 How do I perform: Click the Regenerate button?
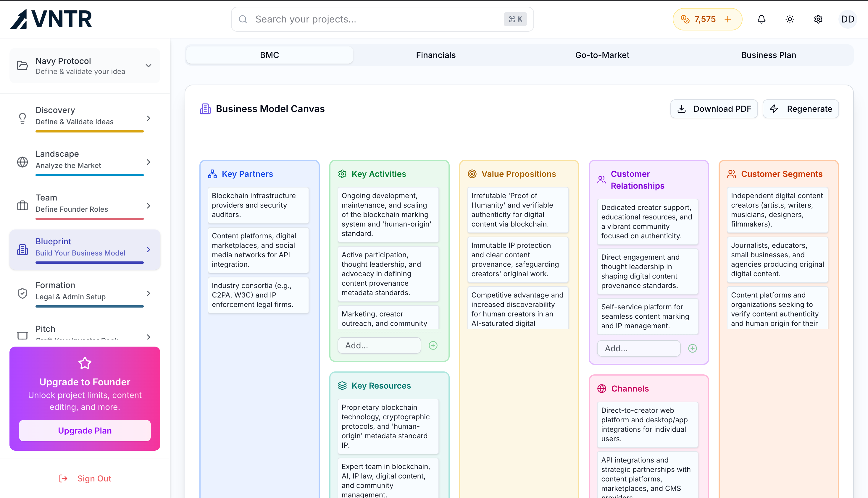click(801, 109)
